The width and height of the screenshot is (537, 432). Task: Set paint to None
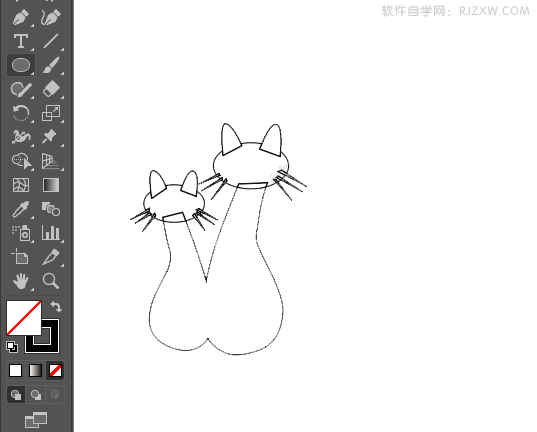pos(55,370)
